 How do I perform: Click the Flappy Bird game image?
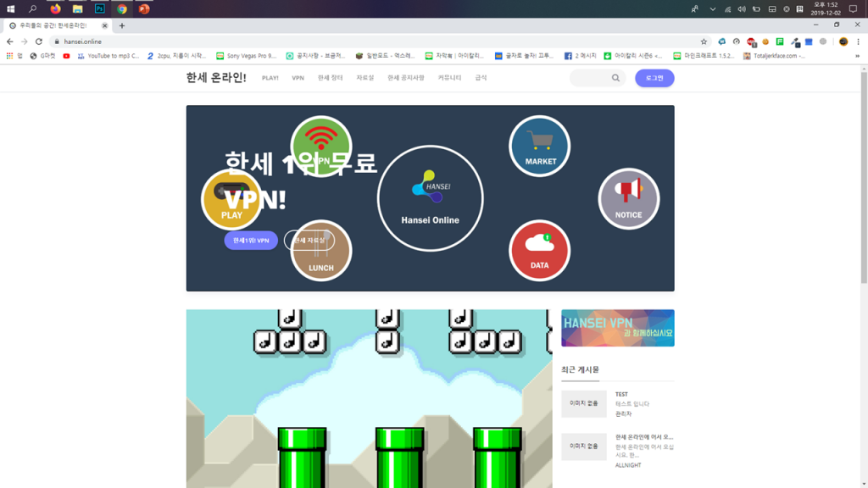[x=370, y=398]
